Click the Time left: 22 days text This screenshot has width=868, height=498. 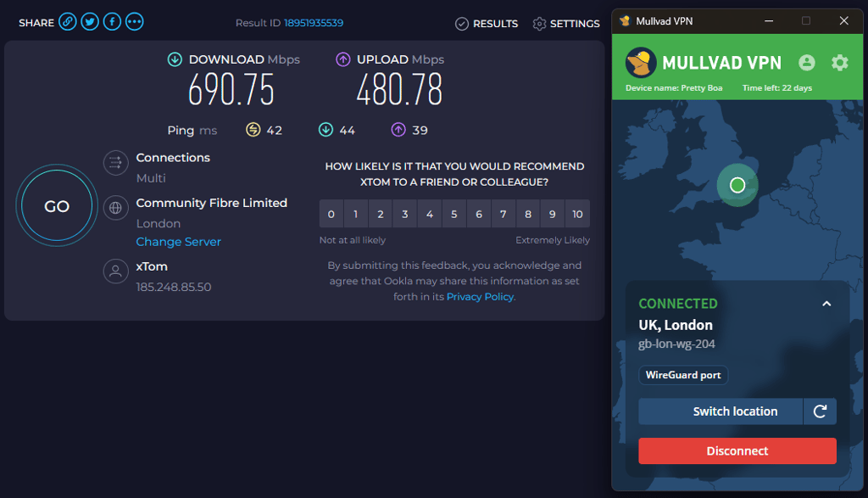777,88
